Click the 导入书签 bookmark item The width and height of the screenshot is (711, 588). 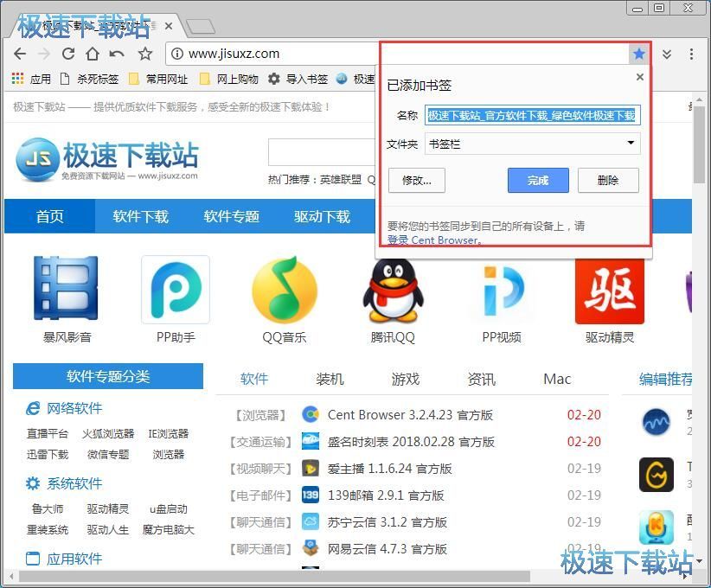[298, 79]
